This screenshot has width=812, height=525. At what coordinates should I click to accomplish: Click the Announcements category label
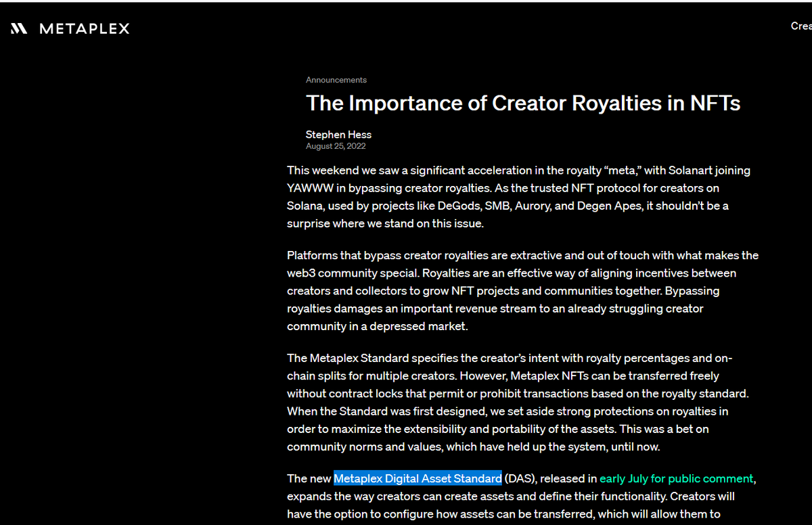pos(336,80)
